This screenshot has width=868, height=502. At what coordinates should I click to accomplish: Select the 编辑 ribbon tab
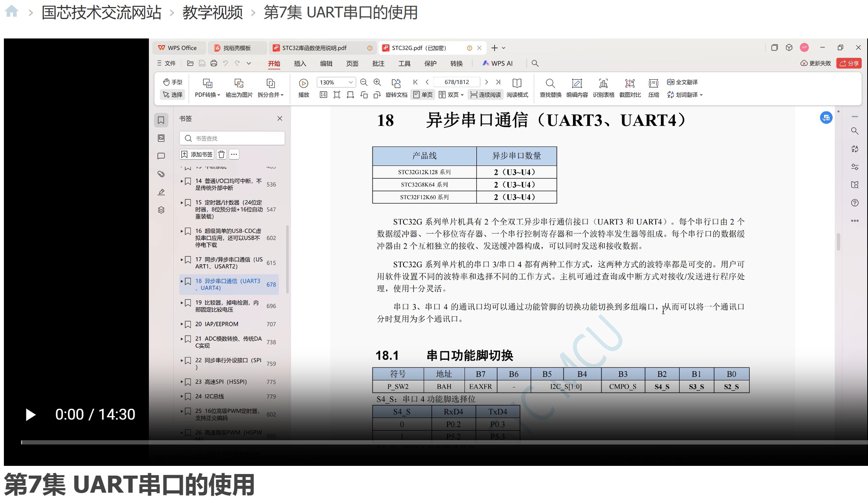coord(326,63)
